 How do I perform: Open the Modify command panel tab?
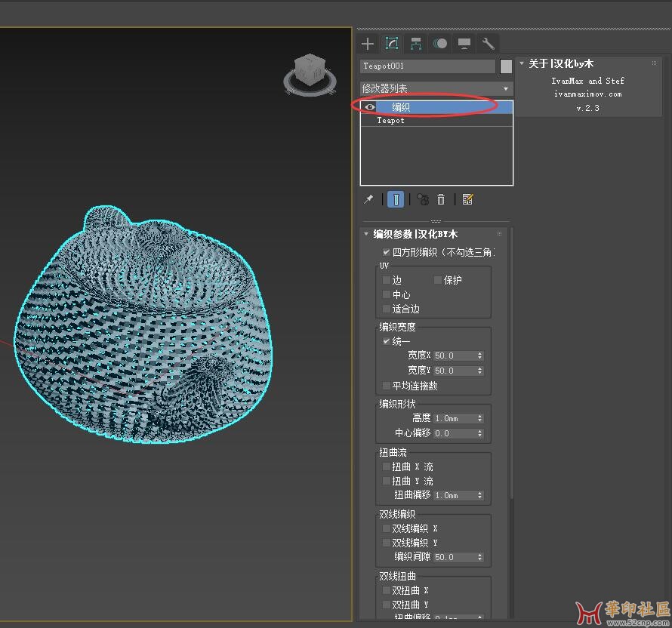(392, 44)
